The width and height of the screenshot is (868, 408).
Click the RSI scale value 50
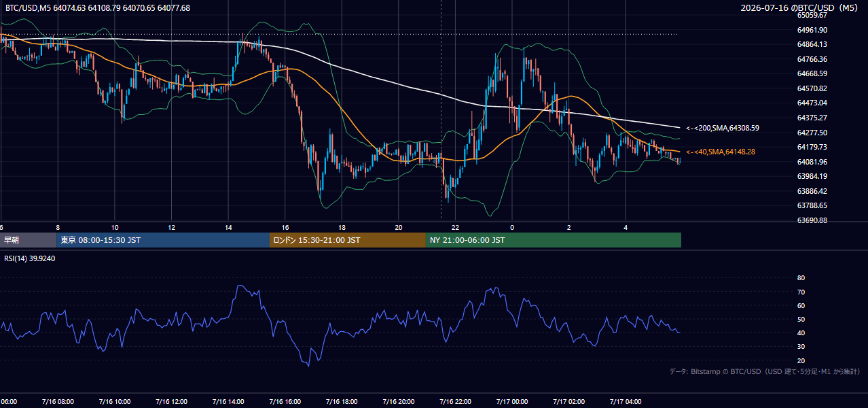(801, 319)
